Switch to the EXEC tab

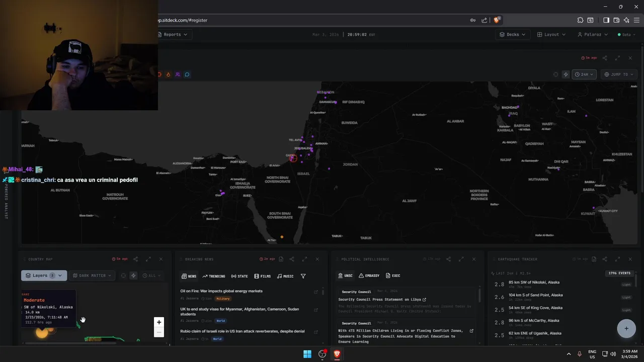[393, 276]
